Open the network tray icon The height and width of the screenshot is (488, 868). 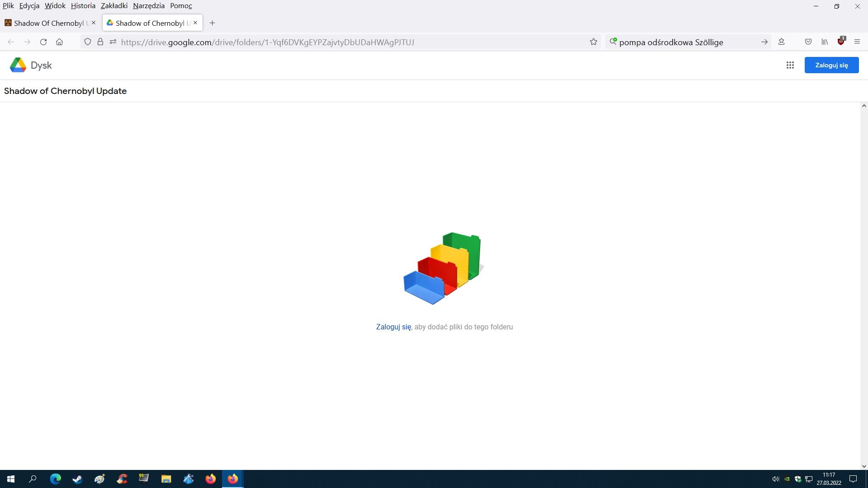point(809,479)
